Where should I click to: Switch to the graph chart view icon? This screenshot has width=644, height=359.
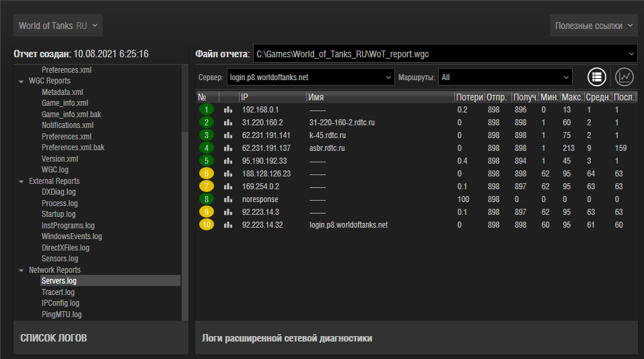tap(624, 77)
